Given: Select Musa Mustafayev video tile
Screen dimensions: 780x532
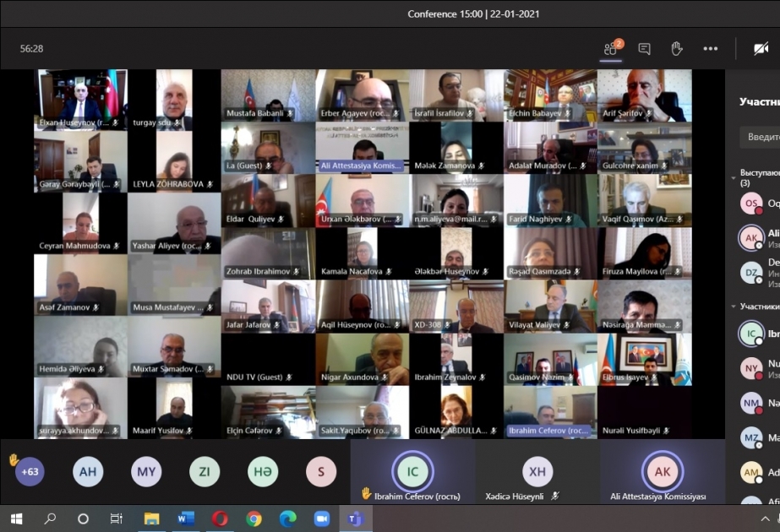Looking at the screenshot, I should pos(174,285).
